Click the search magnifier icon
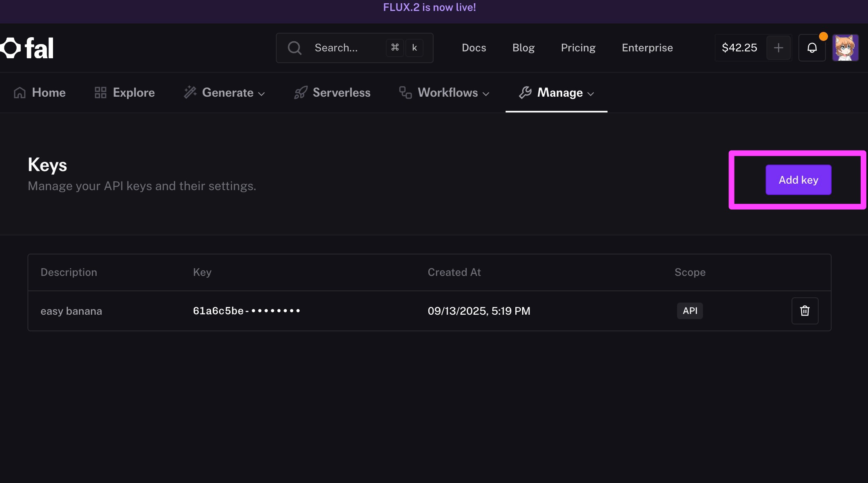868x483 pixels. pos(294,48)
